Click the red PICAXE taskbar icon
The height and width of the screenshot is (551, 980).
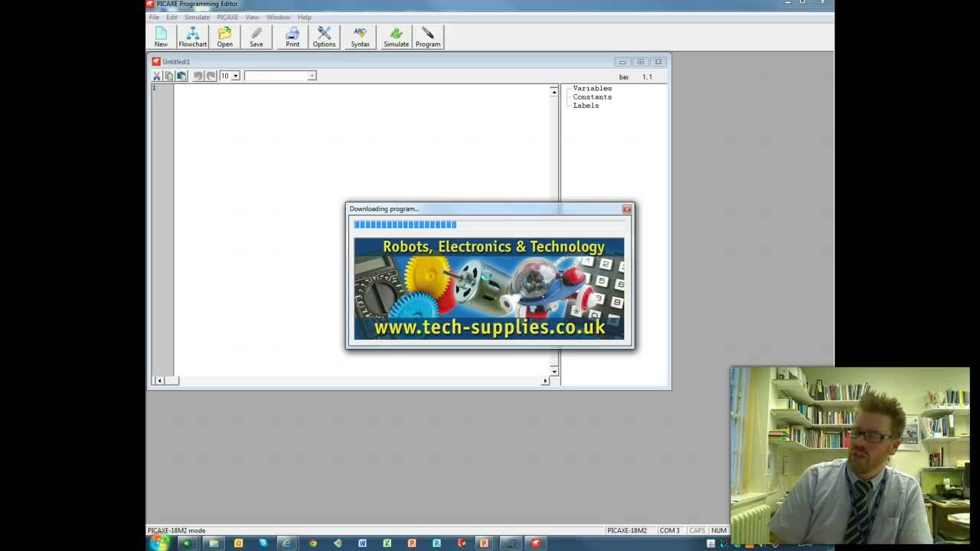coord(535,543)
